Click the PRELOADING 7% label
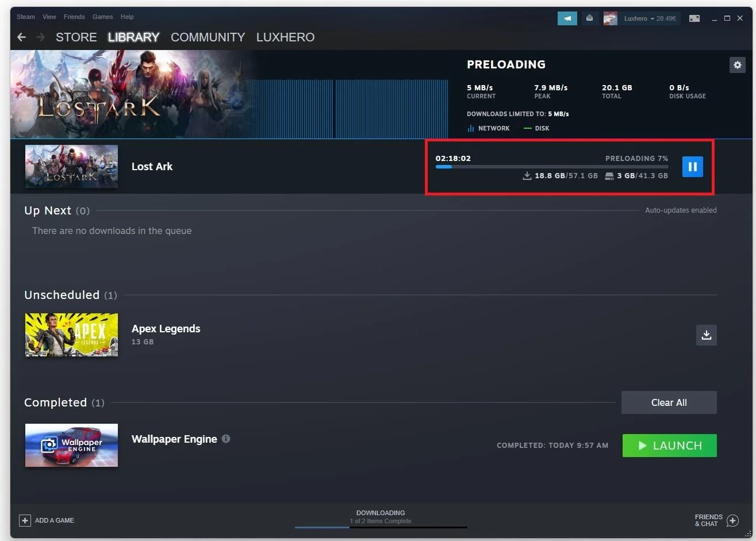The height and width of the screenshot is (541, 756). tap(636, 158)
